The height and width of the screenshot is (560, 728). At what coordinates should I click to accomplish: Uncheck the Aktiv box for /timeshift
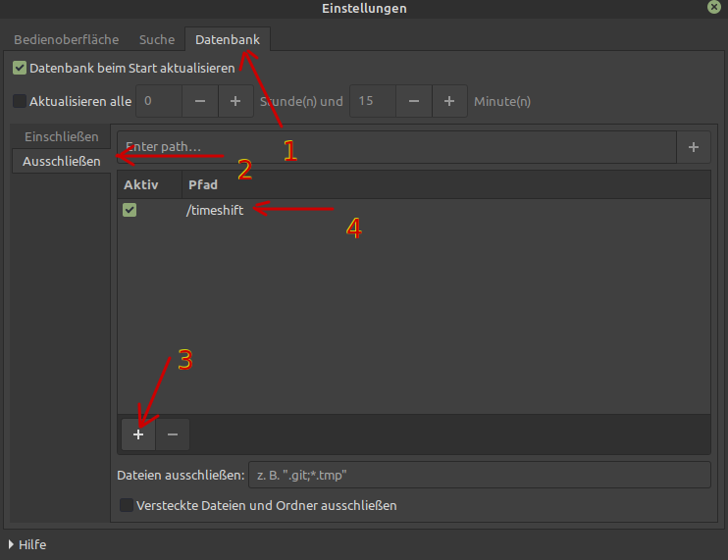pos(130,210)
